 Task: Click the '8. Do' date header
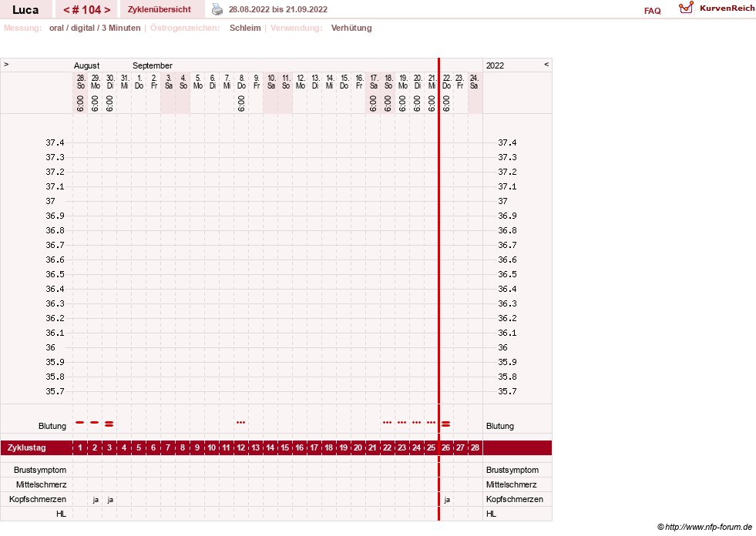[x=241, y=82]
